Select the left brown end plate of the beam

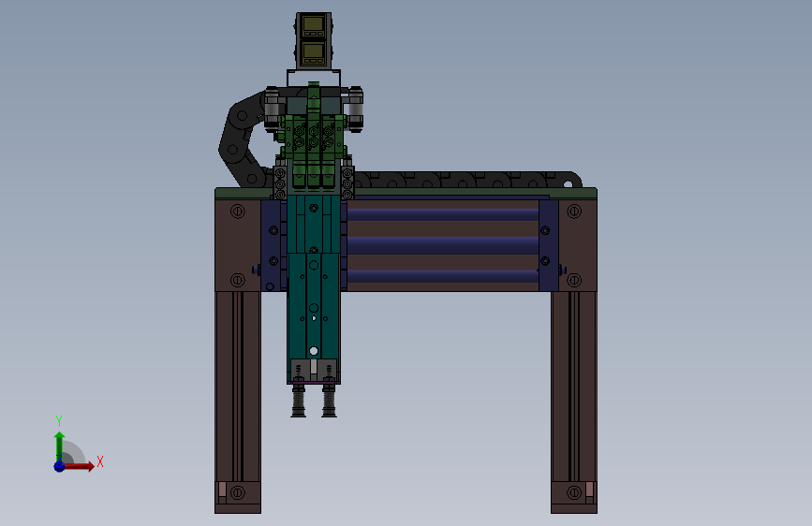tap(238, 245)
